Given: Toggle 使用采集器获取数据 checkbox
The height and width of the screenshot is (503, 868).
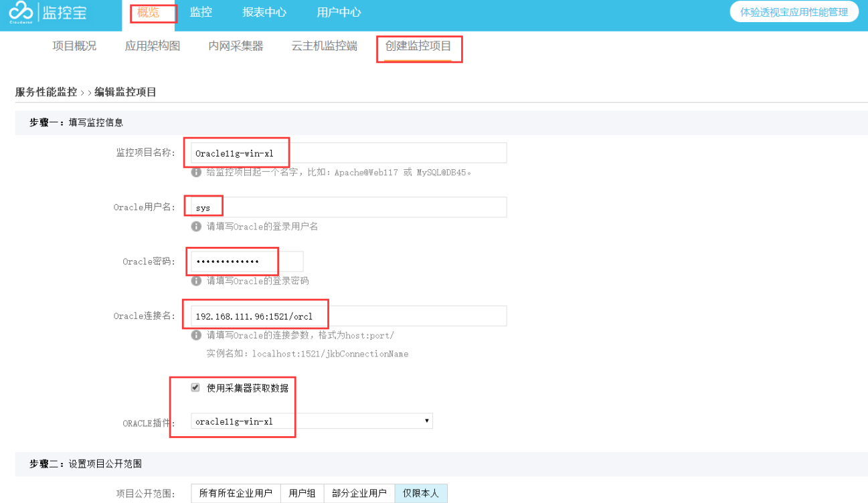Looking at the screenshot, I should (x=195, y=387).
